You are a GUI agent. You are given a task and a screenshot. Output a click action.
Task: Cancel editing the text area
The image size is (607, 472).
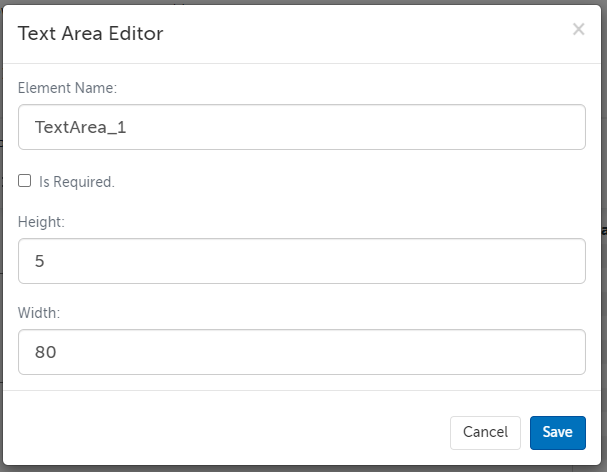click(x=485, y=432)
